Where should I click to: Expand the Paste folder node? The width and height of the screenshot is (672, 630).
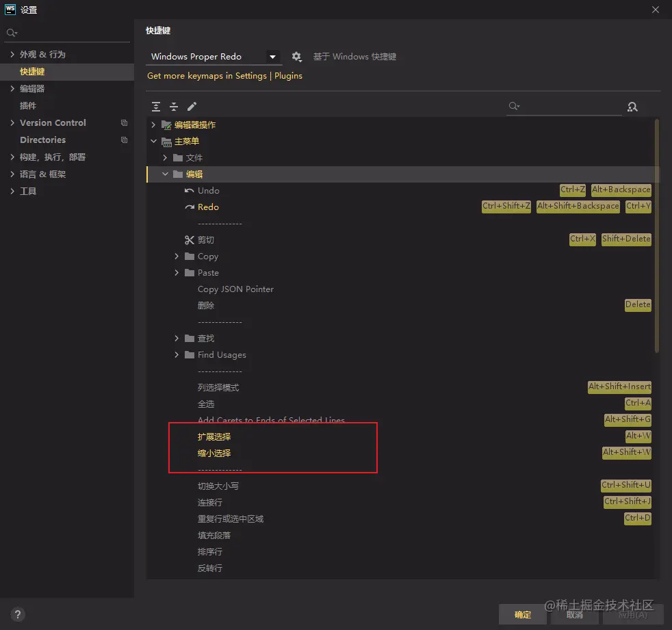click(x=177, y=272)
